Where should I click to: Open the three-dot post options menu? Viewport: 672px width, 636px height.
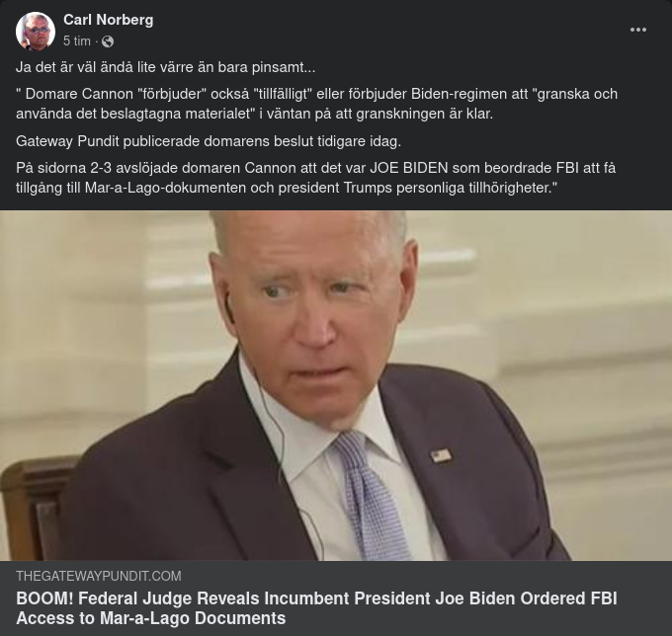coord(637,30)
